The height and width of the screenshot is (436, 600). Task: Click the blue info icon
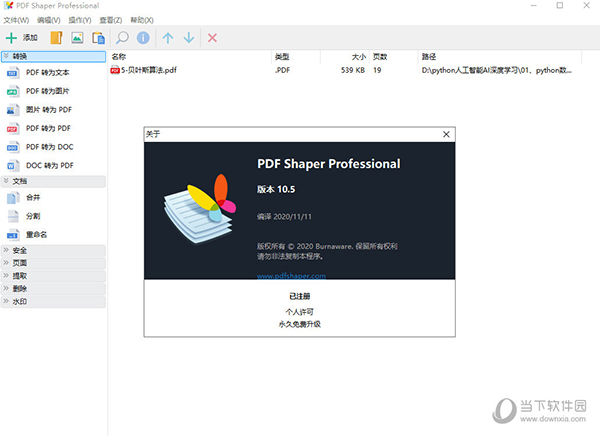pos(143,38)
